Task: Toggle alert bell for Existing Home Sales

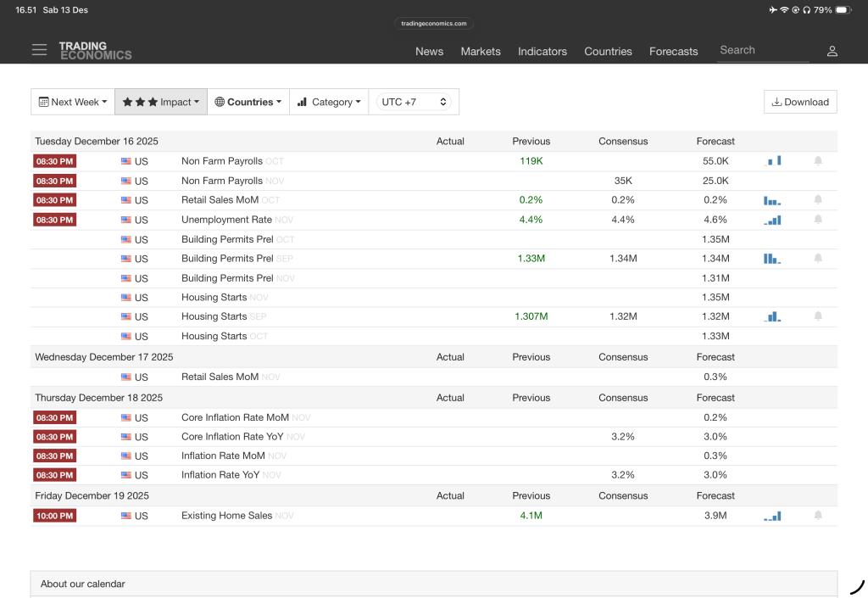Action: point(818,516)
